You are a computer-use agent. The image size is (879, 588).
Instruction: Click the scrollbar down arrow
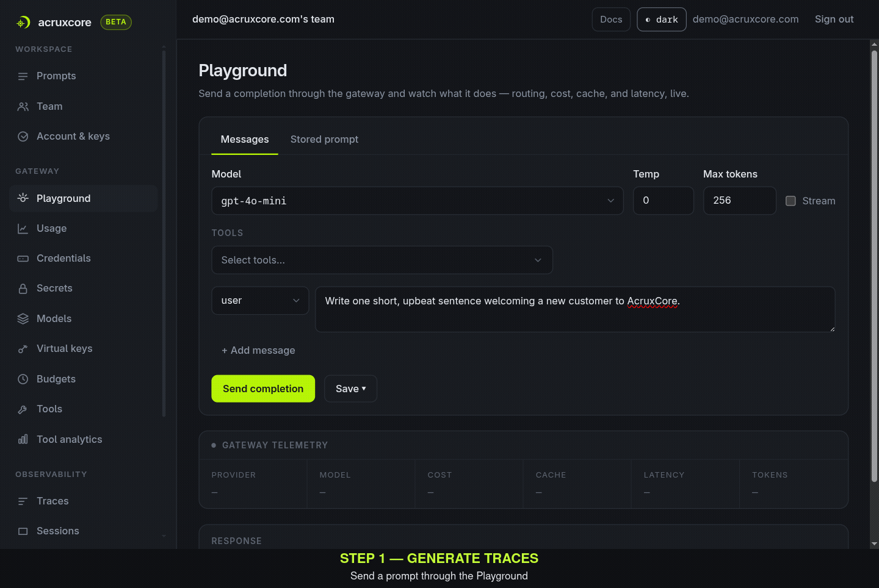coord(874,543)
